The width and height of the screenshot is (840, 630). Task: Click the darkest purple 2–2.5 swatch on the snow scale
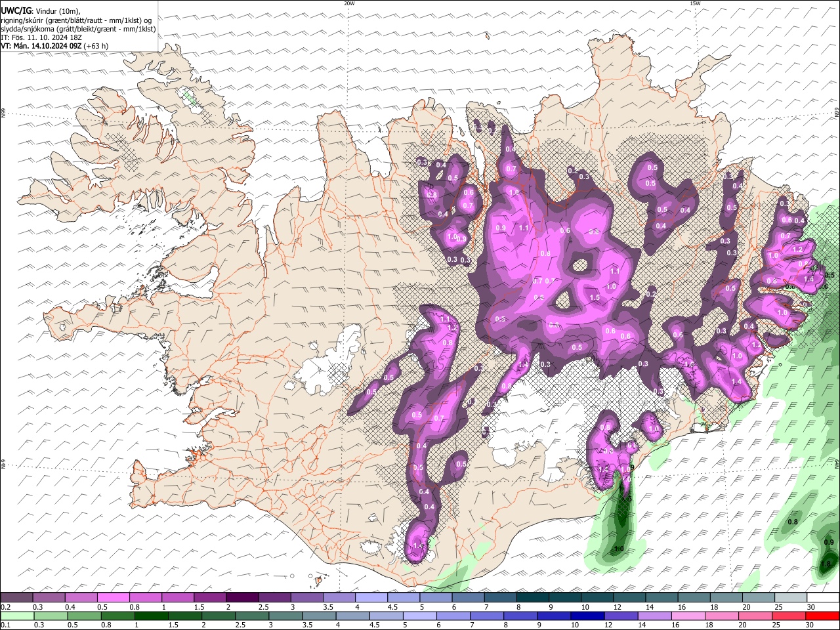242,598
